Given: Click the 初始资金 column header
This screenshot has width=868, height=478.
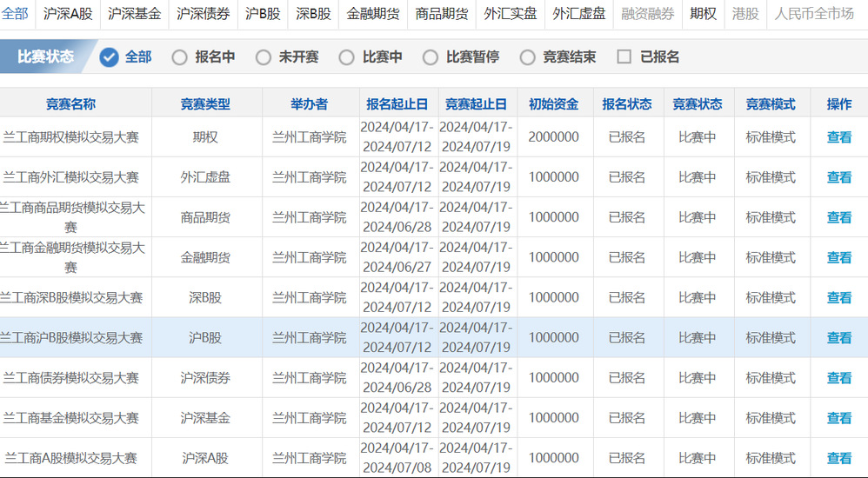Looking at the screenshot, I should [x=553, y=104].
